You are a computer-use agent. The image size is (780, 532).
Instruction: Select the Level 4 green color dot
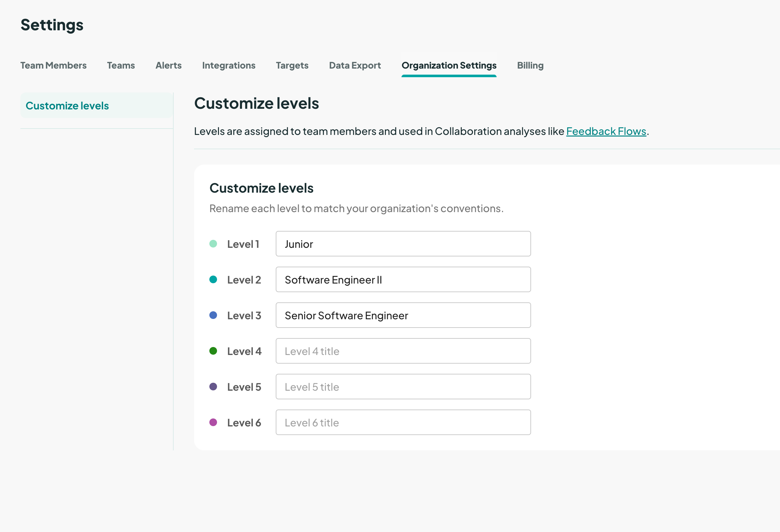213,351
